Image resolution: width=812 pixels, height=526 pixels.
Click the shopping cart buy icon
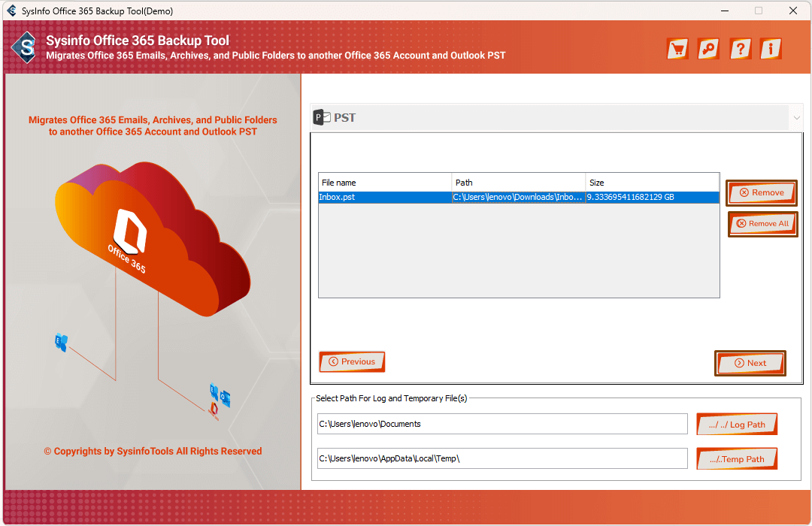pos(678,49)
